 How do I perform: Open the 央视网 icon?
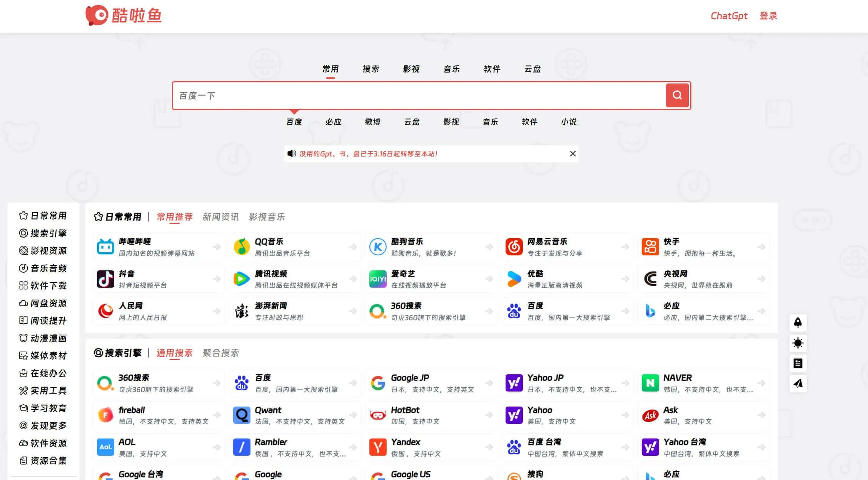pyautogui.click(x=650, y=279)
